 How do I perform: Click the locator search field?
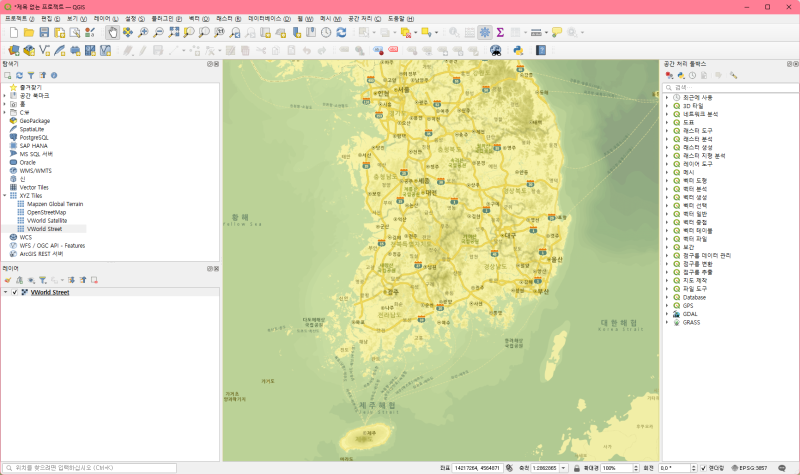[90, 468]
